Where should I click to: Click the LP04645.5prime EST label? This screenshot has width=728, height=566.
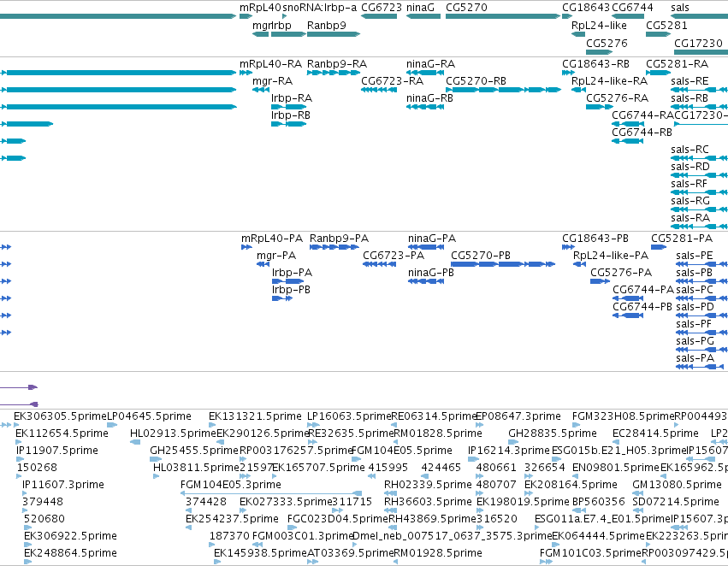tap(149, 416)
